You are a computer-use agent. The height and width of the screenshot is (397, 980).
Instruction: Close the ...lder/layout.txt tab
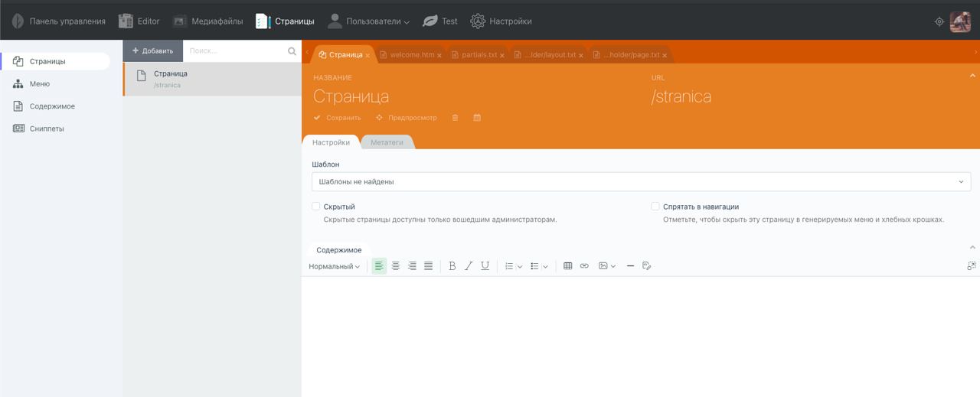tap(581, 56)
